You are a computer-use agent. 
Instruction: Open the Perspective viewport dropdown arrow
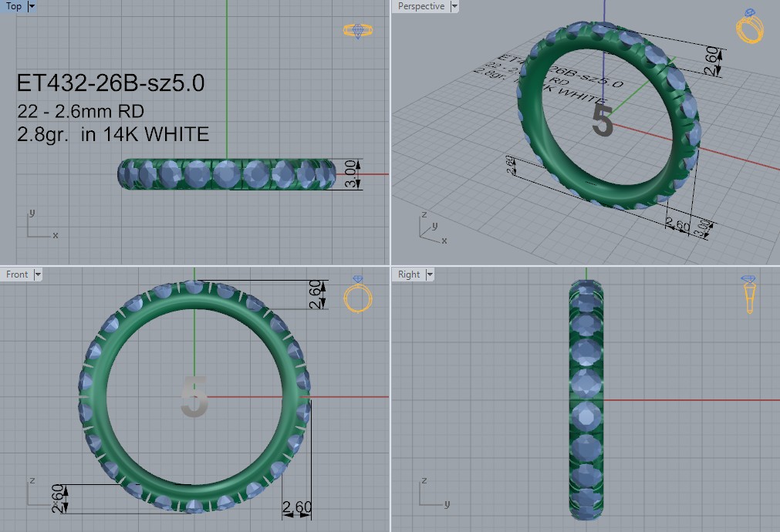point(454,6)
